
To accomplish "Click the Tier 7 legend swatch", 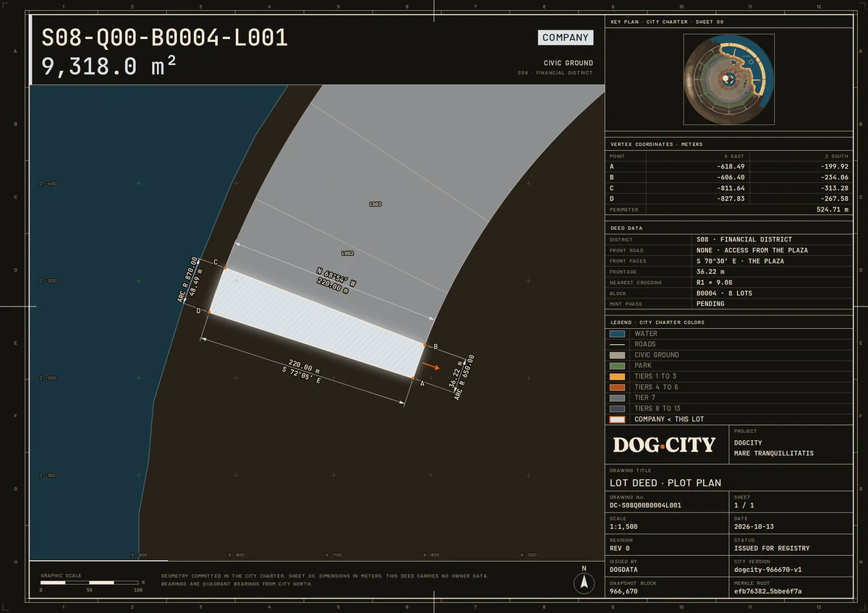I will [x=617, y=398].
